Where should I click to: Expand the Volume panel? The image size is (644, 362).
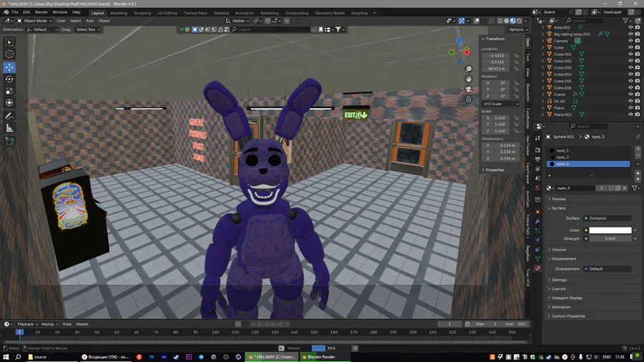[559, 250]
